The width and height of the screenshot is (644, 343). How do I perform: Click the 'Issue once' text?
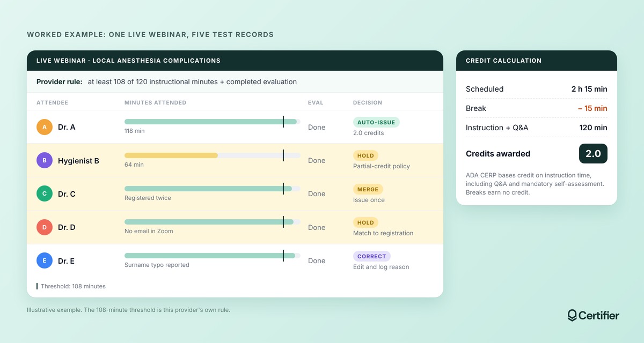coord(369,200)
